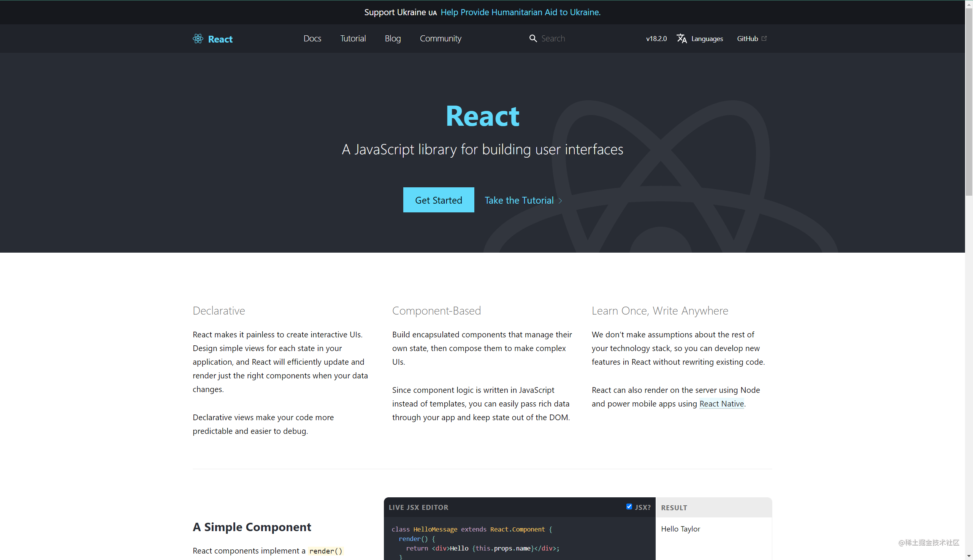Viewport: 973px width, 560px height.
Task: Open the Languages translation icon
Action: (x=682, y=38)
